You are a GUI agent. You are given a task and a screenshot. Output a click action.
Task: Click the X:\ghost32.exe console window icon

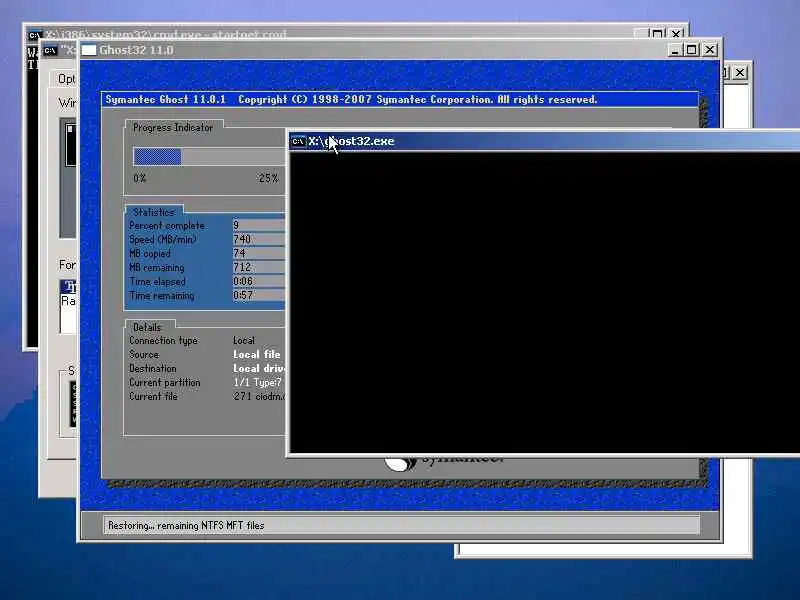[x=298, y=141]
